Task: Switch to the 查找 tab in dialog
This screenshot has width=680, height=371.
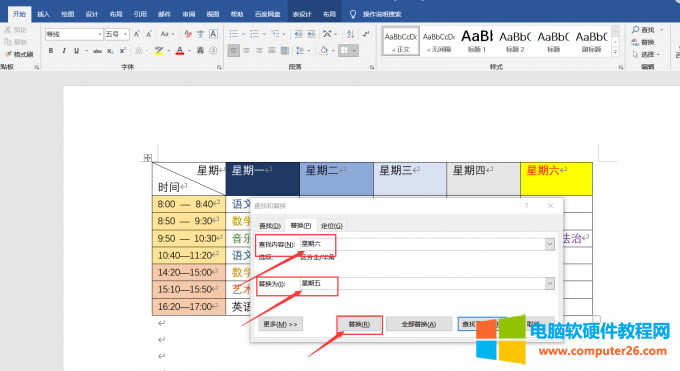Action: [270, 226]
